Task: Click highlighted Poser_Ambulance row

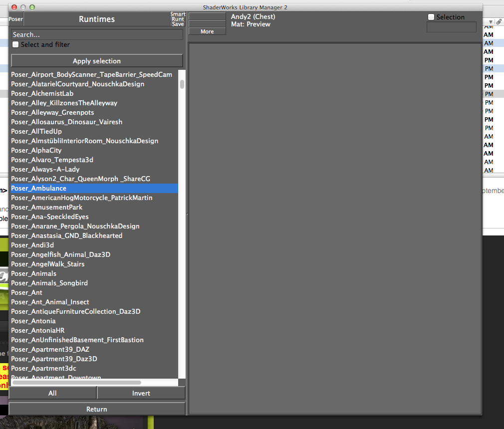Action: [x=94, y=188]
